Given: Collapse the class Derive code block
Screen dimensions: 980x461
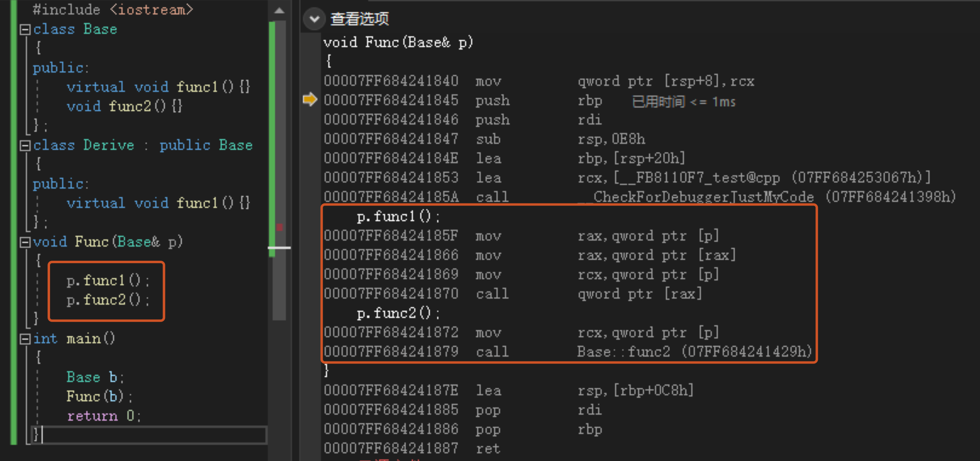Looking at the screenshot, I should tap(25, 145).
